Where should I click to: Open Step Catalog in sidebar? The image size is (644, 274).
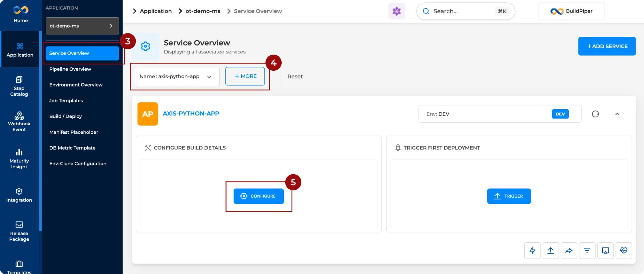[x=19, y=86]
